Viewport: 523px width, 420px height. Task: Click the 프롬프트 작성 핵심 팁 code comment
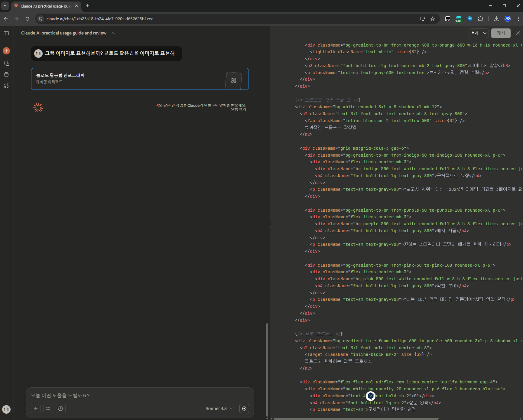click(327, 100)
